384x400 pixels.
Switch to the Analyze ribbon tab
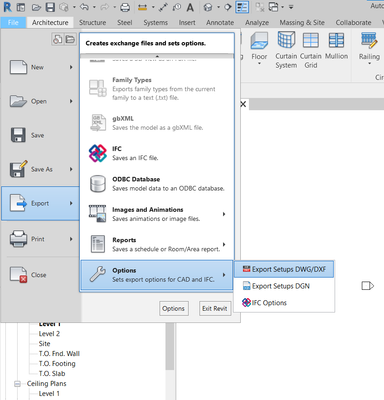(257, 23)
